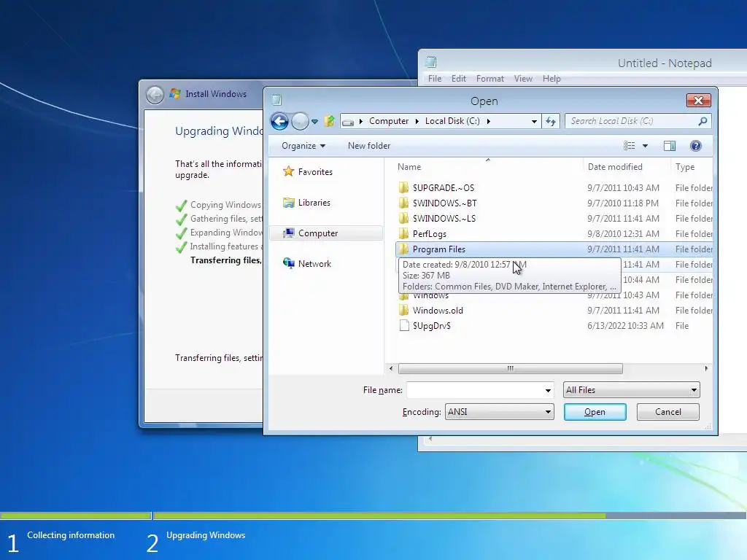Select the $UpgDrv$ file name
Screen dimensions: 747x560
(432, 326)
